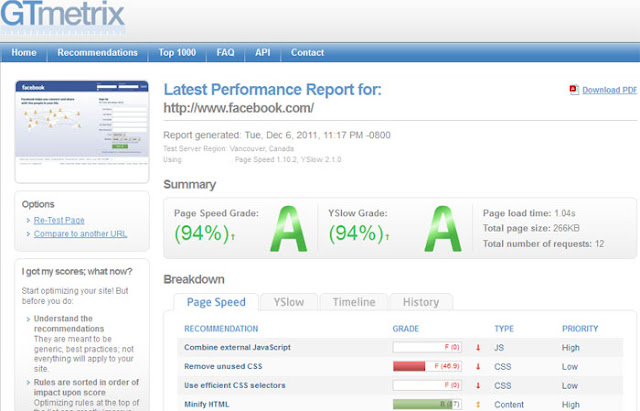Viewport: 640px width, 411px height.
Task: Click the Total page size: 266KB text
Action: tap(531, 228)
